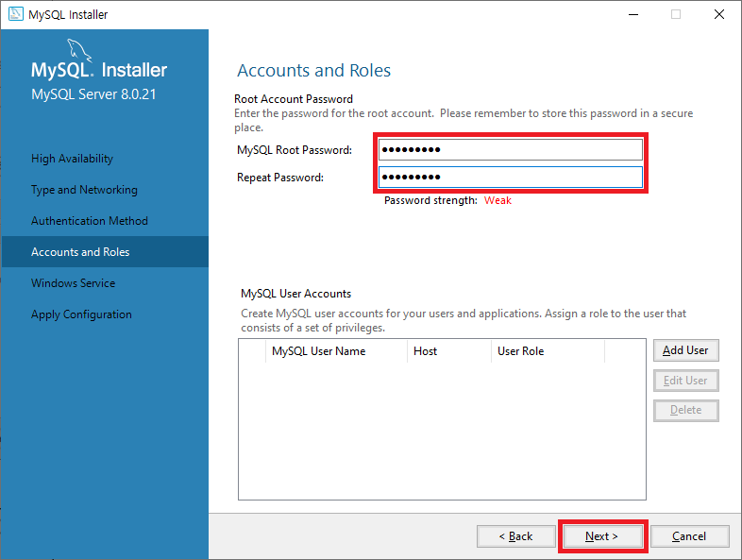This screenshot has width=742, height=560.
Task: Minimize the MySQL Installer window
Action: [633, 15]
